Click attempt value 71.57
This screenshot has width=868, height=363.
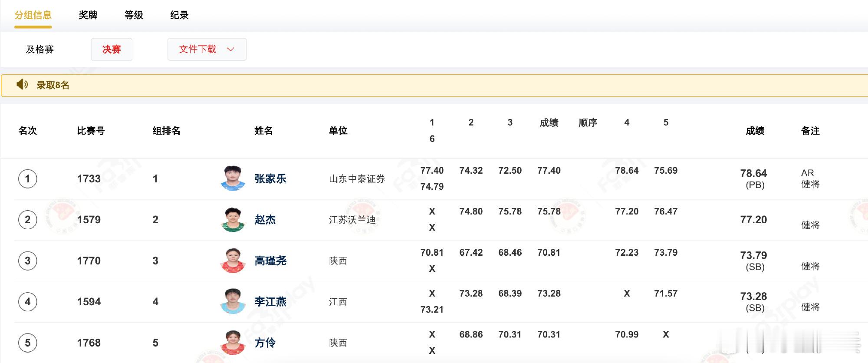coord(666,294)
